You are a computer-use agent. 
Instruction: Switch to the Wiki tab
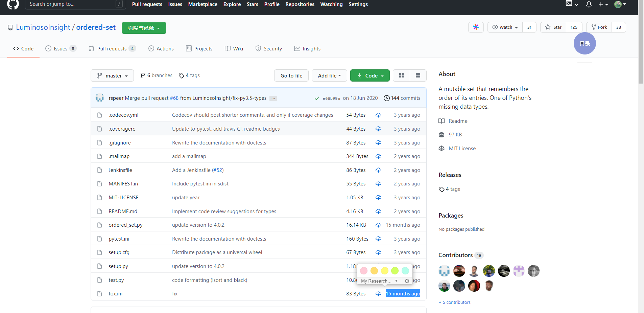[234, 49]
